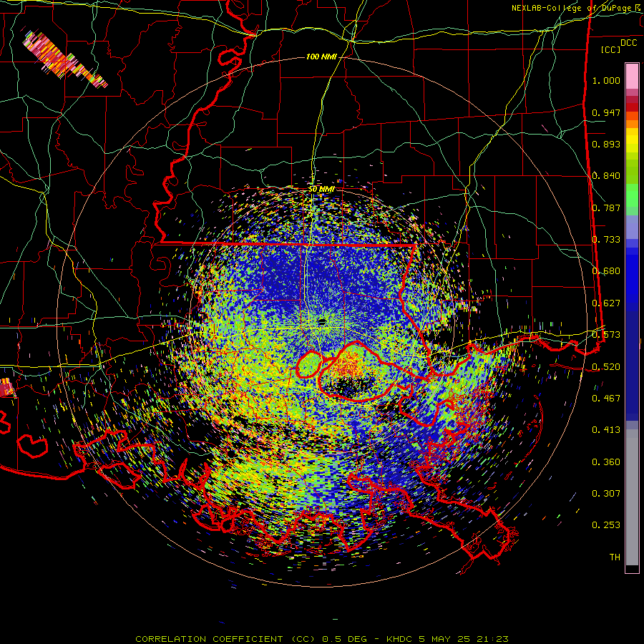Select the 0.253 scale value

(606, 525)
